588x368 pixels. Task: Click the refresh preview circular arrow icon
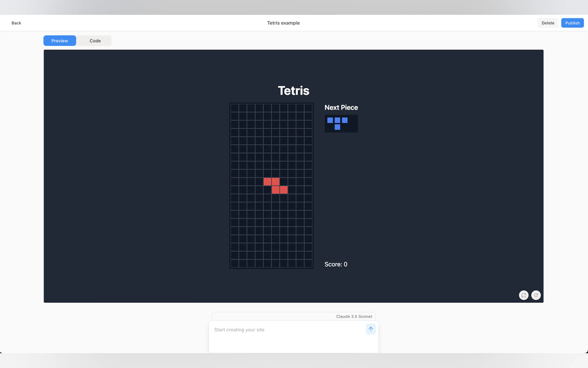pyautogui.click(x=536, y=295)
